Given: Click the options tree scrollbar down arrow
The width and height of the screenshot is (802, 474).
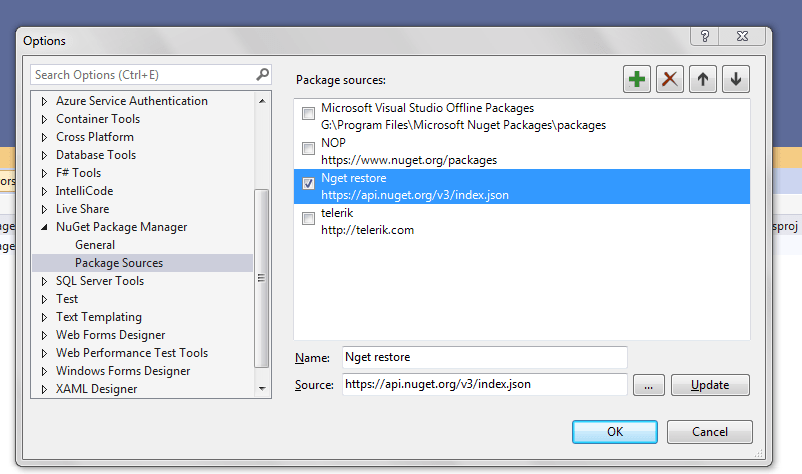Looking at the screenshot, I should 262,388.
